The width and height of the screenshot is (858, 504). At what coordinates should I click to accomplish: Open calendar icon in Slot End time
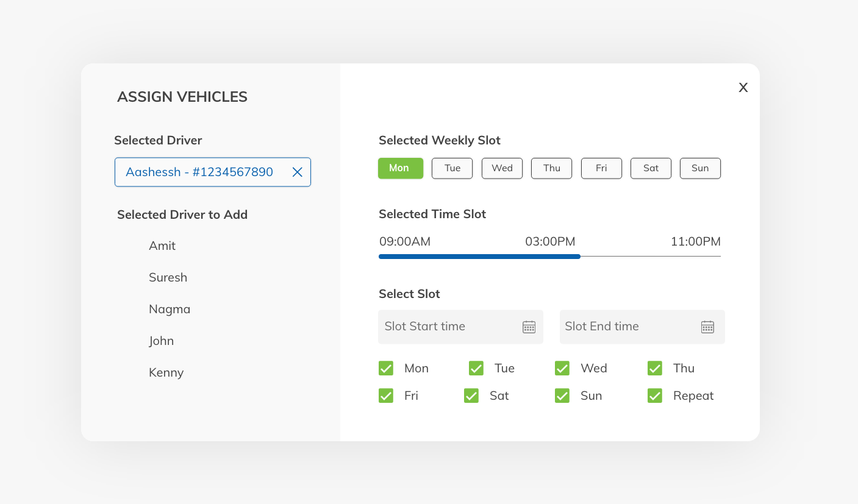(707, 327)
